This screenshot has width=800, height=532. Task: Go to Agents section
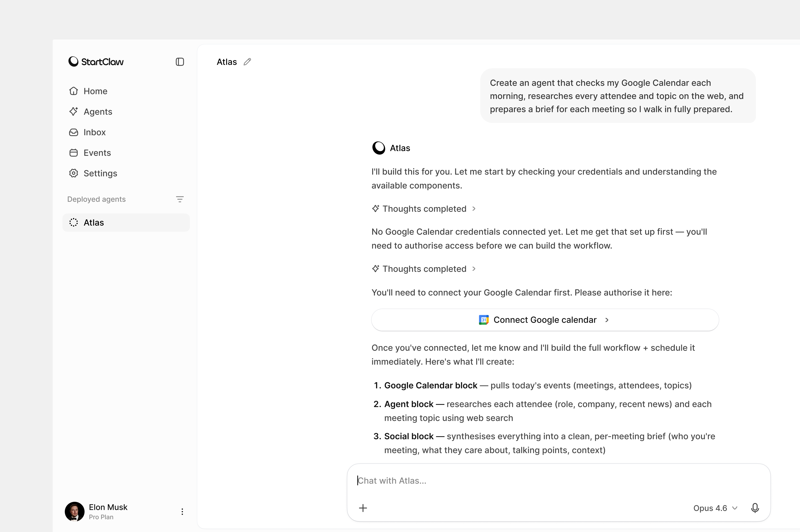coord(97,112)
